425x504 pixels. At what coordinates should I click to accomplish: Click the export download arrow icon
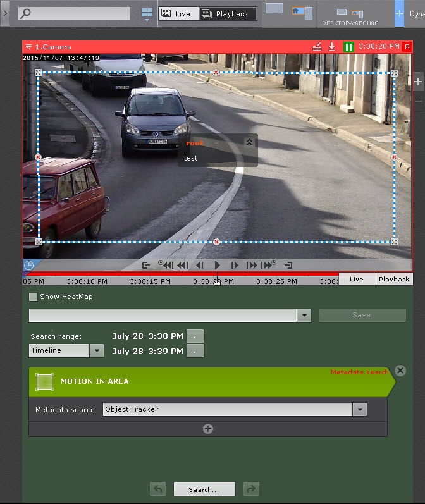tap(331, 47)
